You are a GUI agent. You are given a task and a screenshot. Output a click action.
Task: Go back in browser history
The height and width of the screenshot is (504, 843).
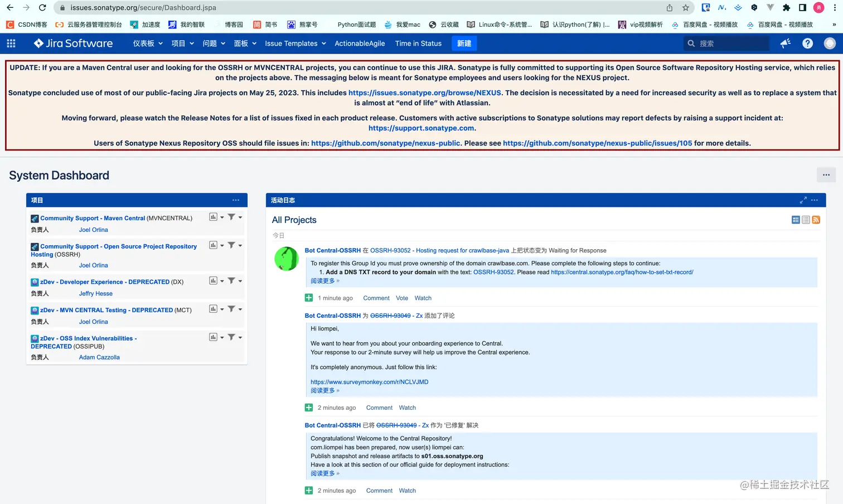click(x=10, y=8)
